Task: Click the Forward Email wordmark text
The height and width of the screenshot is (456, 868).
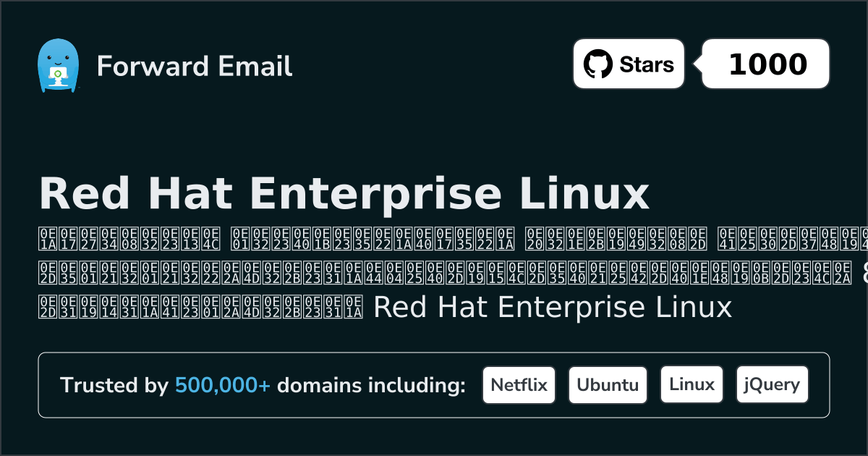Action: point(194,67)
